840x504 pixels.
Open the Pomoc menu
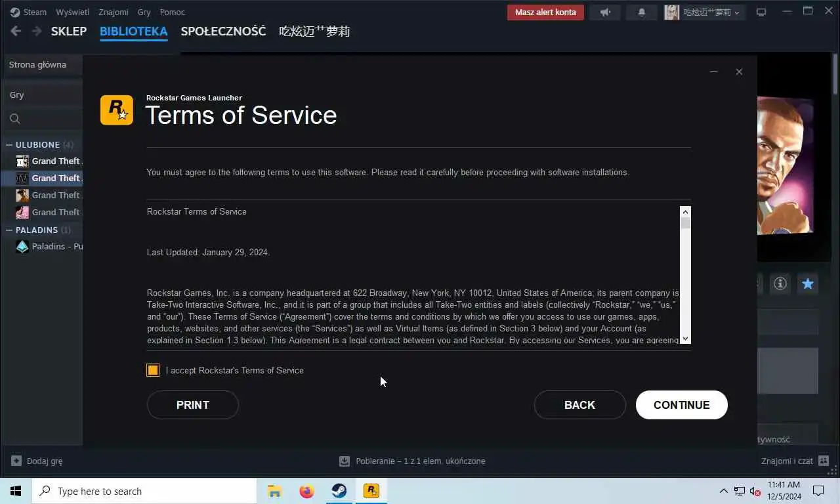click(173, 12)
